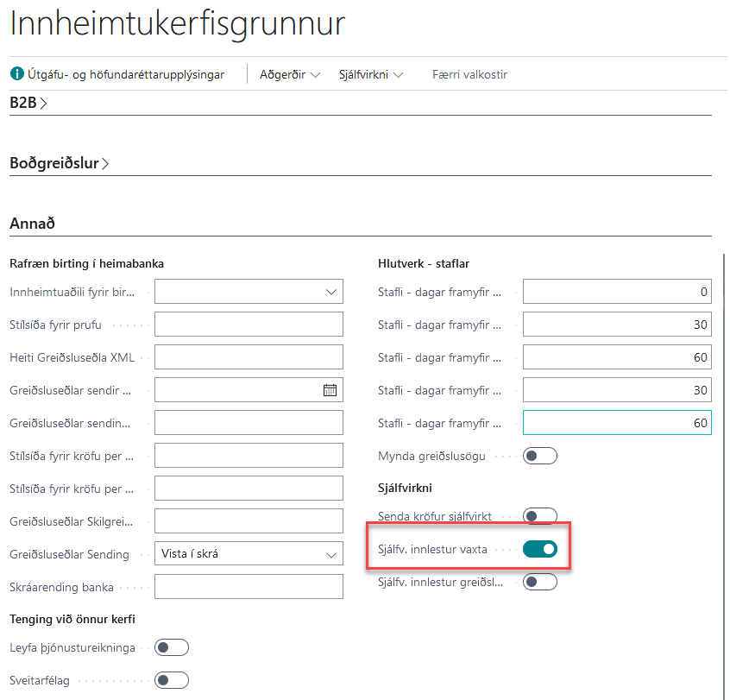Click first Stafli field containing 0
The height and width of the screenshot is (700, 730).
tap(616, 292)
